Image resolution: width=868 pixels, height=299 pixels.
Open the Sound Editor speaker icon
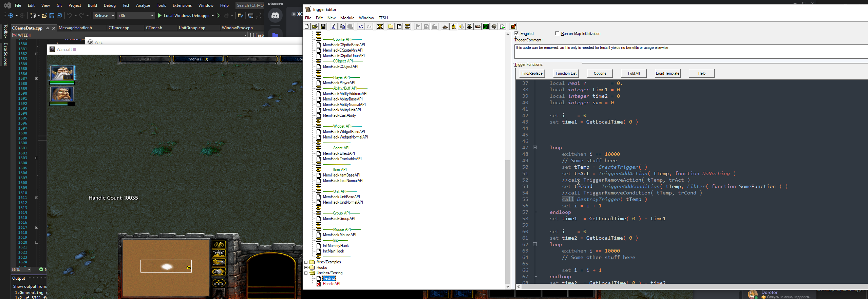(461, 26)
